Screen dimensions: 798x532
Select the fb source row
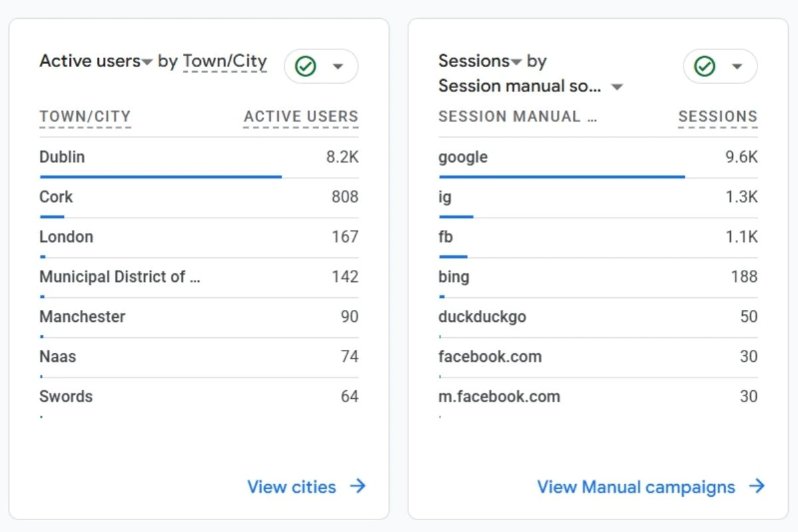click(598, 238)
